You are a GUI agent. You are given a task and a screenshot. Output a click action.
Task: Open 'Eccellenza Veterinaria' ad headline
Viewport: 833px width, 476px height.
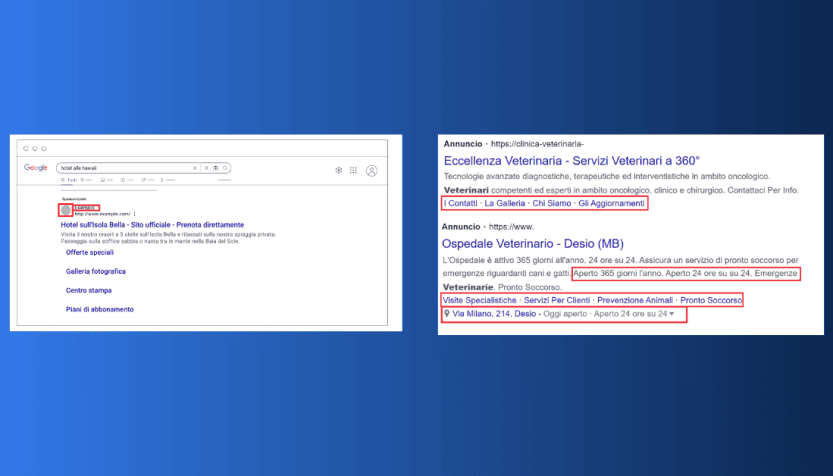571,160
